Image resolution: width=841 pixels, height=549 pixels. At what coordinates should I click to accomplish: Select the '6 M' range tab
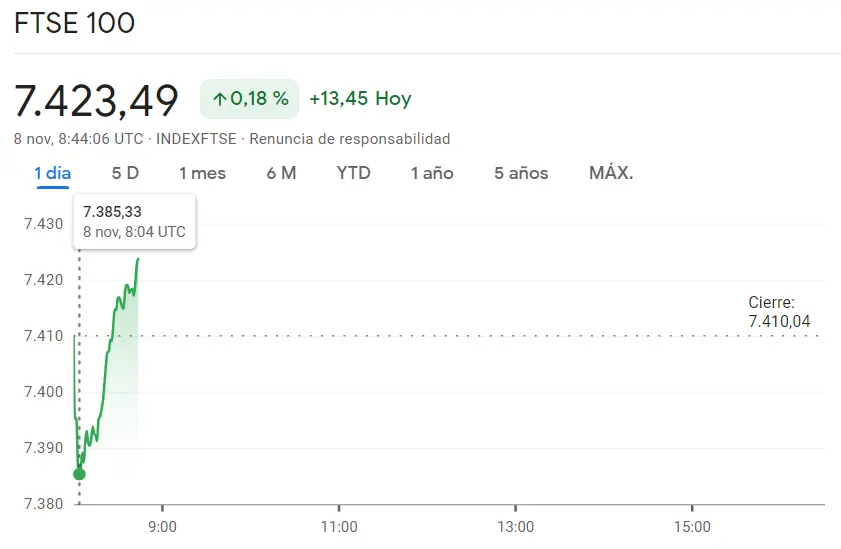pyautogui.click(x=281, y=173)
